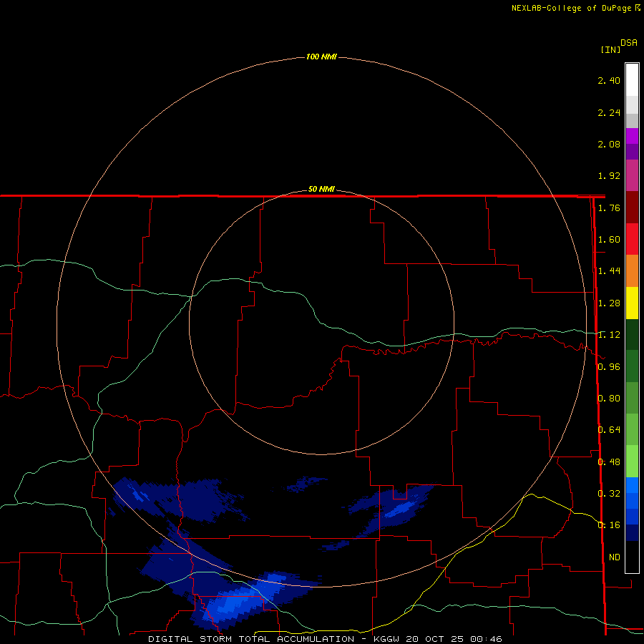Click the 1.76 legend value
644x644 pixels.
(x=609, y=208)
